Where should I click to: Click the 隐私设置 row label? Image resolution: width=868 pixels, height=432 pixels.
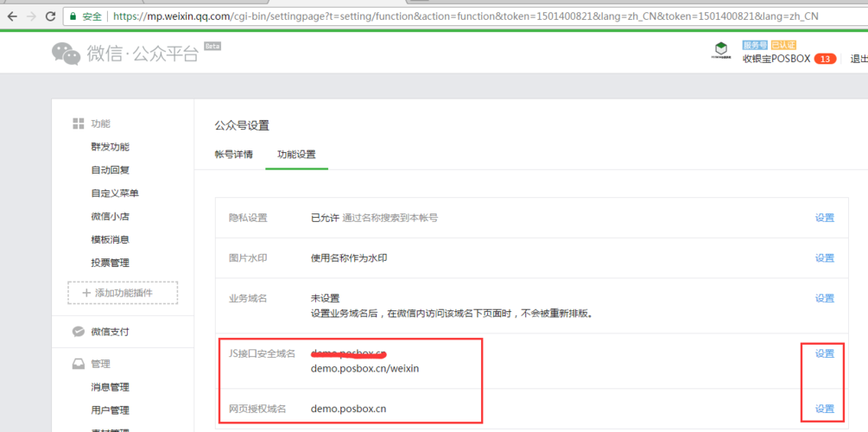[x=248, y=219]
